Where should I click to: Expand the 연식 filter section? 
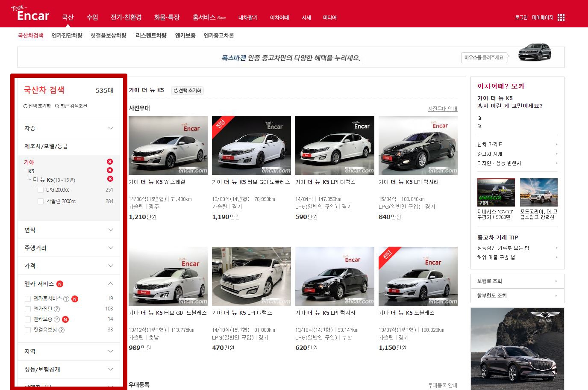[69, 230]
